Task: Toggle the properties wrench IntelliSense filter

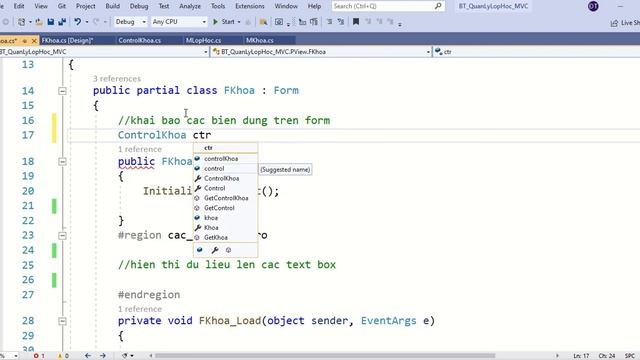Action: click(x=215, y=250)
